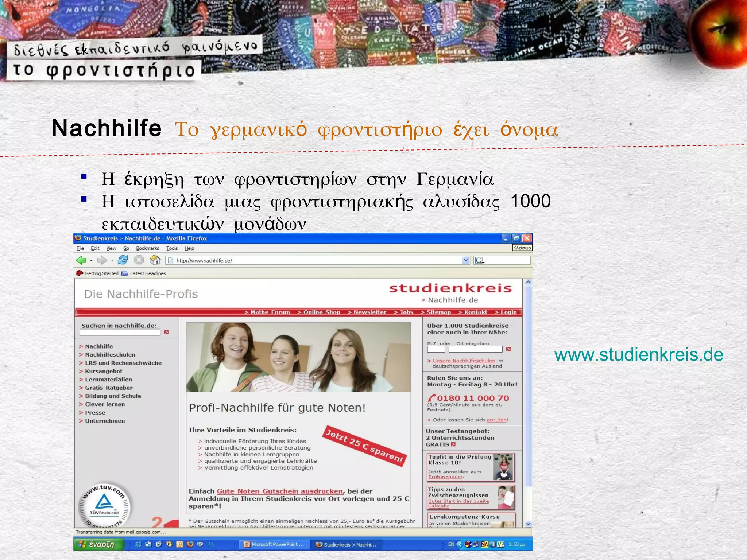Open the File menu
The width and height of the screenshot is (747, 560).
[80, 248]
